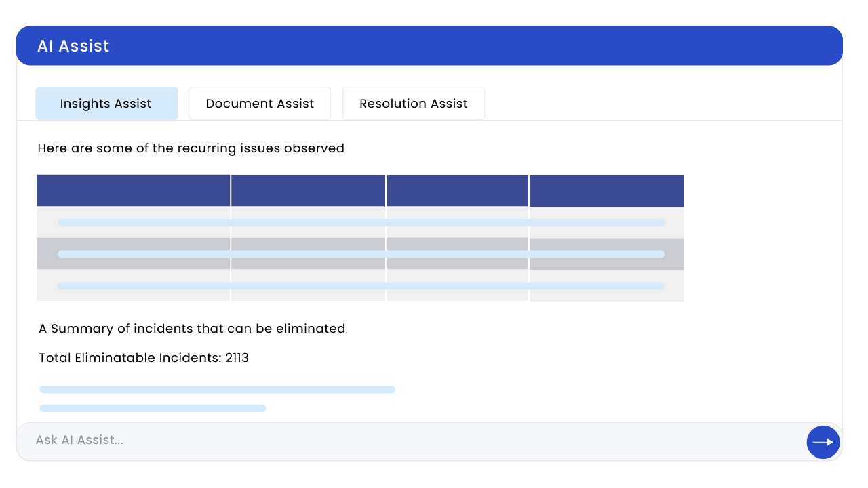
Task: Click third-row cell in the second column
Action: 309,286
